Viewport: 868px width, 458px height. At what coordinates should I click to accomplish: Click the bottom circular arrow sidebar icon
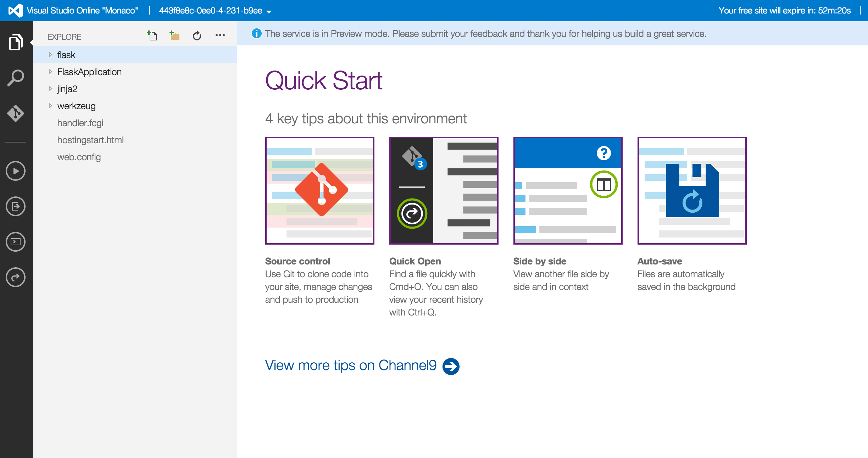16,277
